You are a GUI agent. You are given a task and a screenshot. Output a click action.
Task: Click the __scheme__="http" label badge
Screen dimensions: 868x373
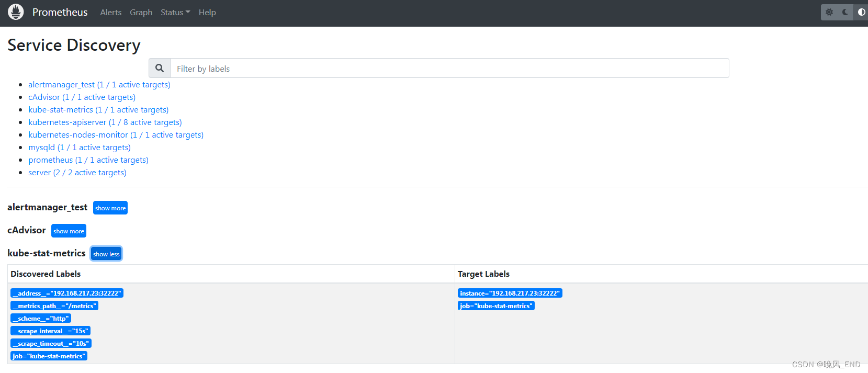(41, 318)
